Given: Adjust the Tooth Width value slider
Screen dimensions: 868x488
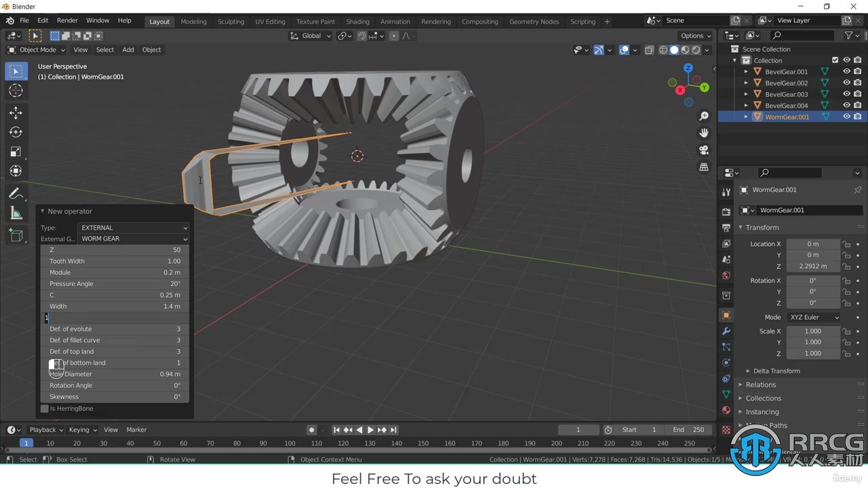Looking at the screenshot, I should coord(115,261).
